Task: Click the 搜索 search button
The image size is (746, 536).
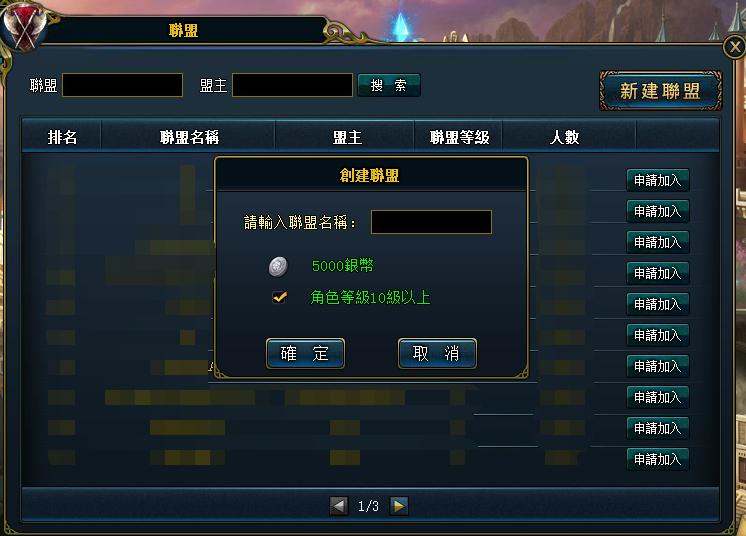Action: [389, 85]
